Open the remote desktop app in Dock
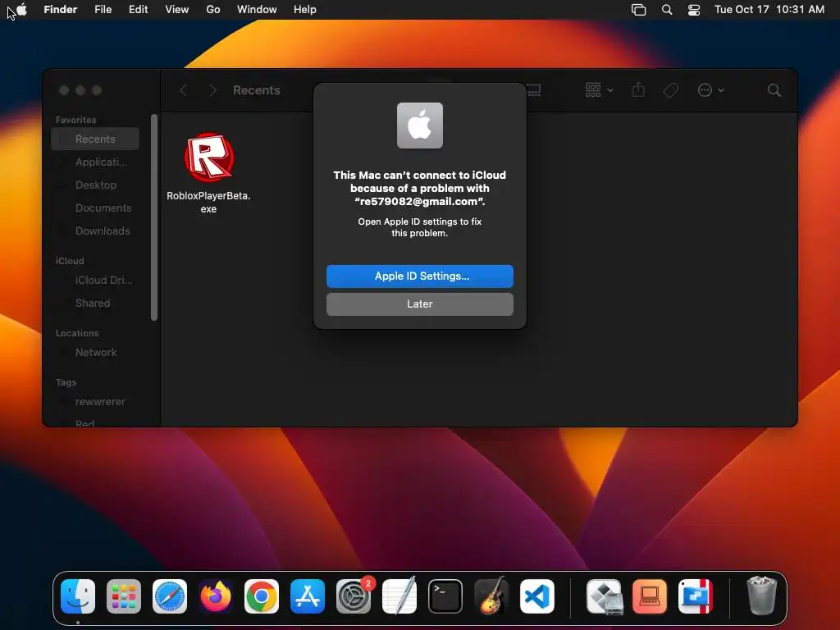Image resolution: width=840 pixels, height=630 pixels. 696,596
